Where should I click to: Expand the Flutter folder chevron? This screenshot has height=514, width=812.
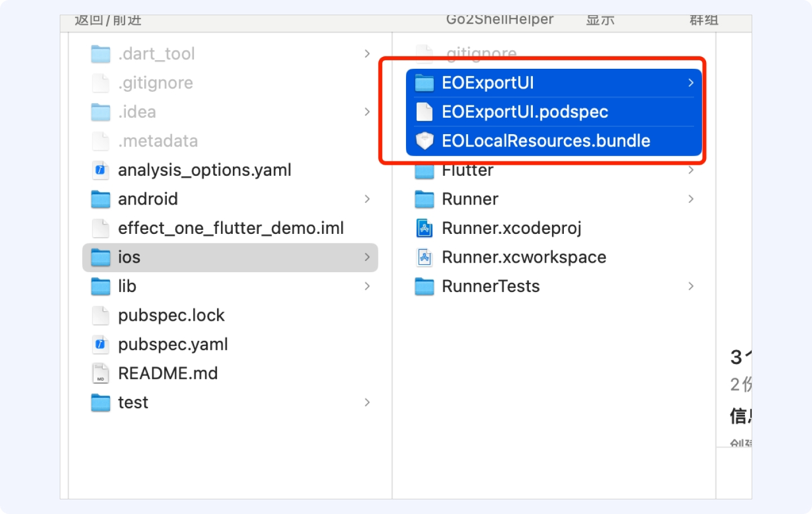[691, 170]
